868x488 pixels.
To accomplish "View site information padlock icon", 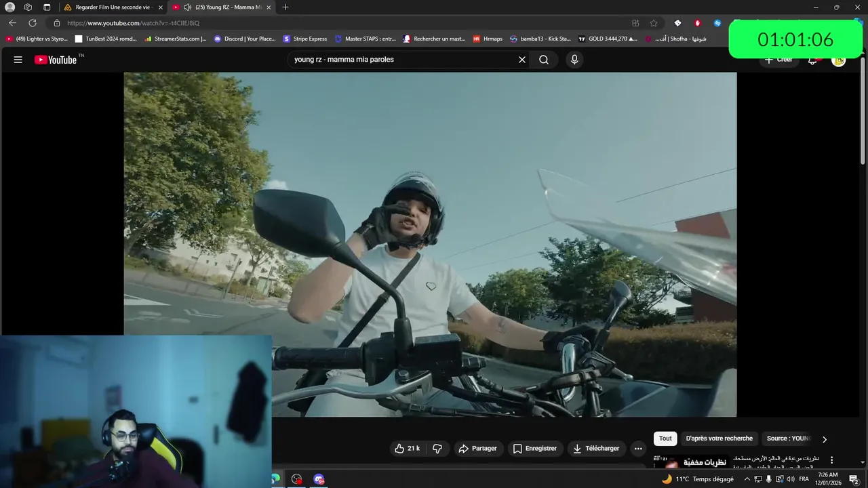I will pos(57,22).
